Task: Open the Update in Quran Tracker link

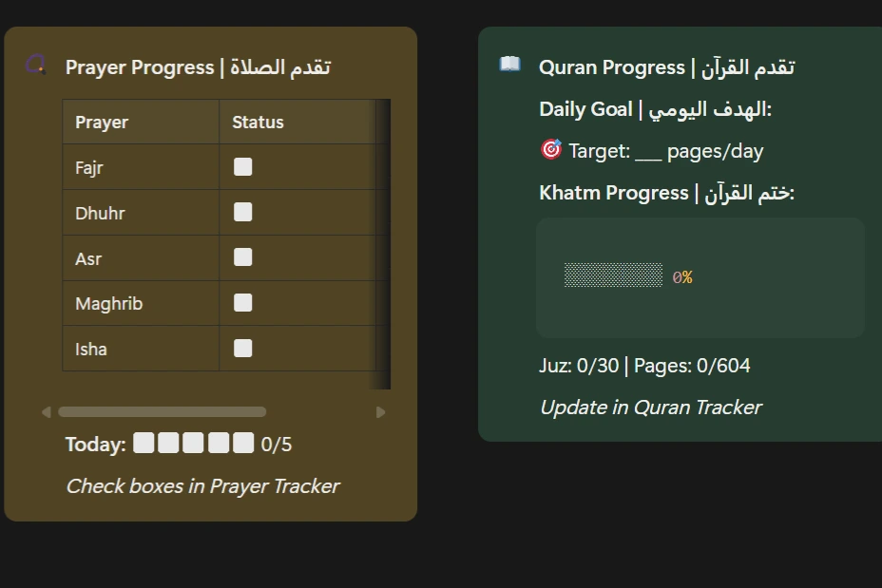Action: [x=650, y=407]
